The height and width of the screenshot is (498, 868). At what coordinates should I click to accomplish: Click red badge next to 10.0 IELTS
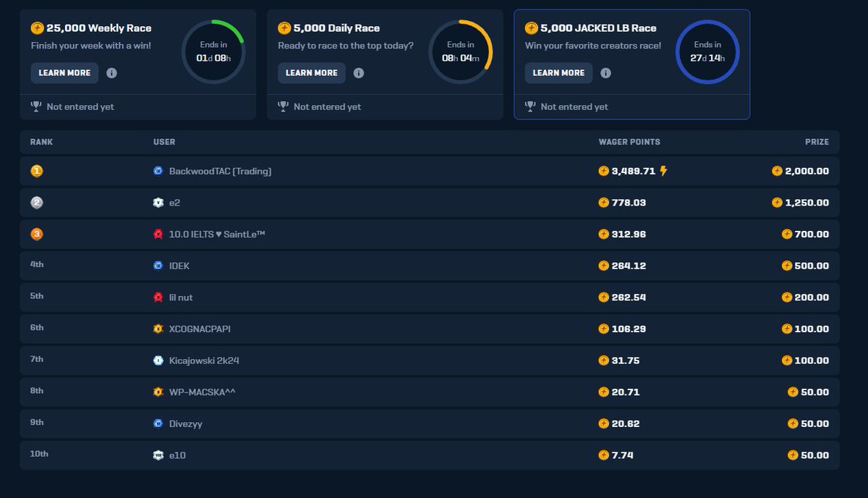[158, 235]
